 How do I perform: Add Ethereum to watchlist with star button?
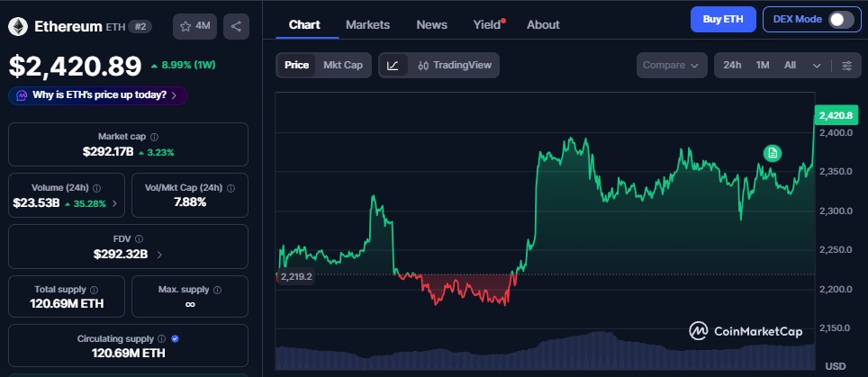[x=194, y=26]
